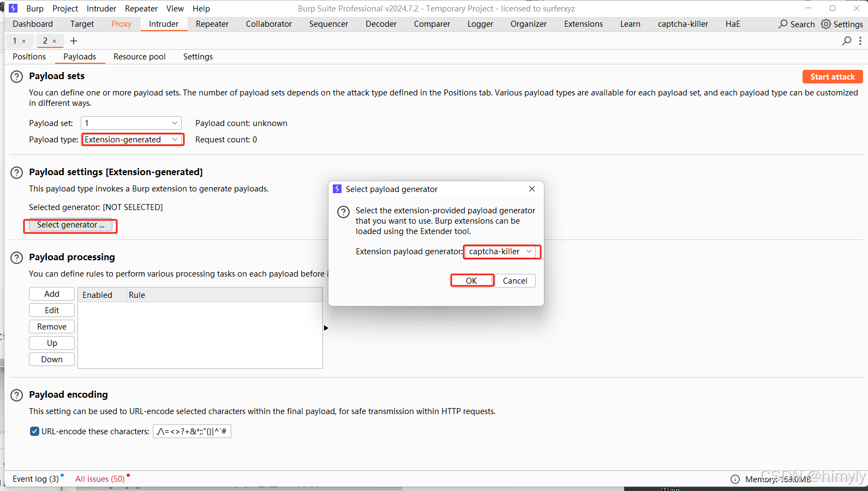Open the View menu
The image size is (868, 491).
point(175,9)
